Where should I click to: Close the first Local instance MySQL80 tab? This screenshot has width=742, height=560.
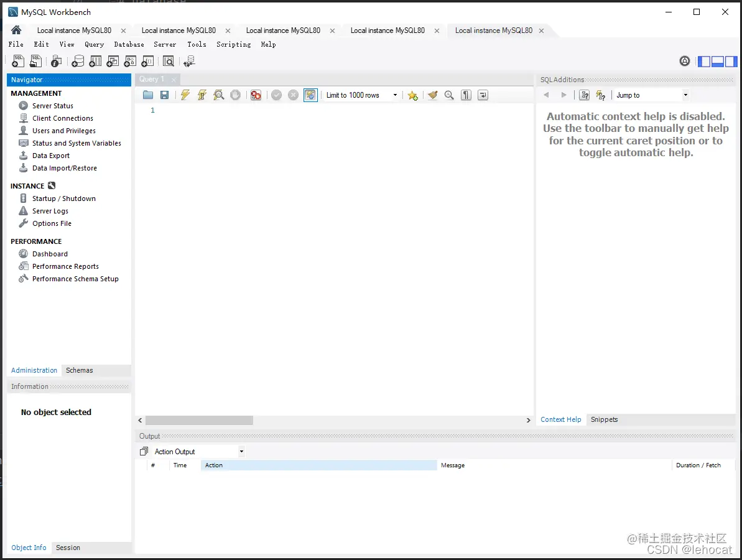pos(124,30)
